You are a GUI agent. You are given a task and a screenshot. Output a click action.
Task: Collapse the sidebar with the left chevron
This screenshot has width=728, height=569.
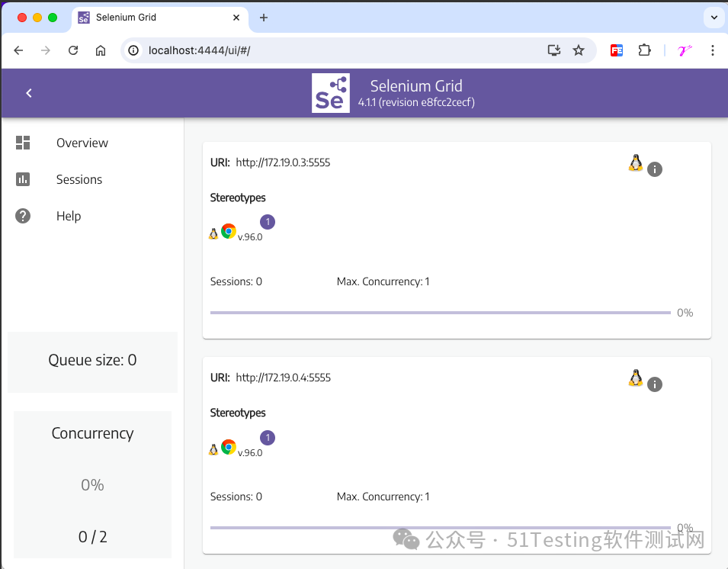[29, 93]
